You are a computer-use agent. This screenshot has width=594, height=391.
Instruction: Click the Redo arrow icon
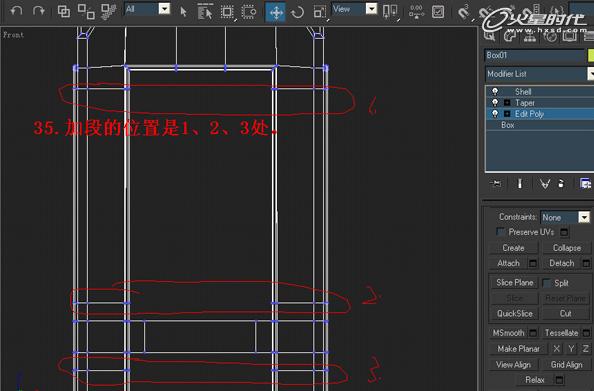click(x=39, y=11)
